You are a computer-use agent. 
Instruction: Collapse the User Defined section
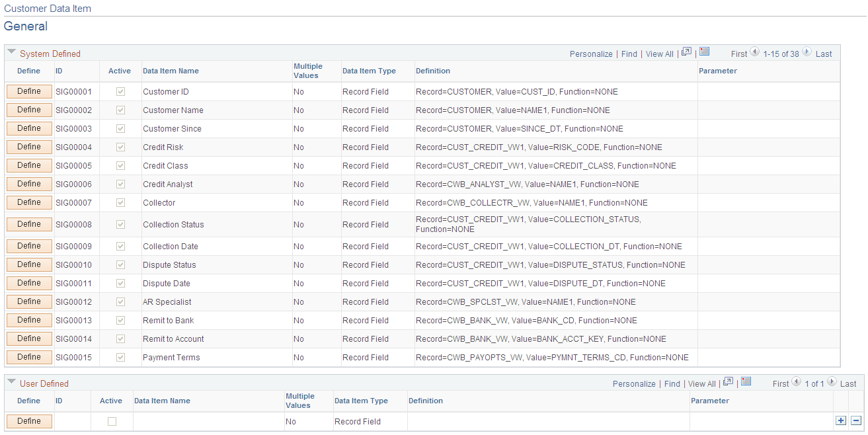tap(11, 383)
